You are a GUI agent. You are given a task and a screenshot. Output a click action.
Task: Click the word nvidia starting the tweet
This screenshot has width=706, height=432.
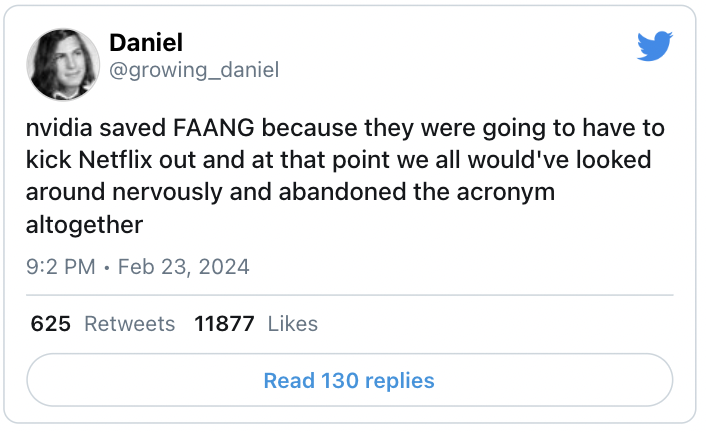[57, 130]
